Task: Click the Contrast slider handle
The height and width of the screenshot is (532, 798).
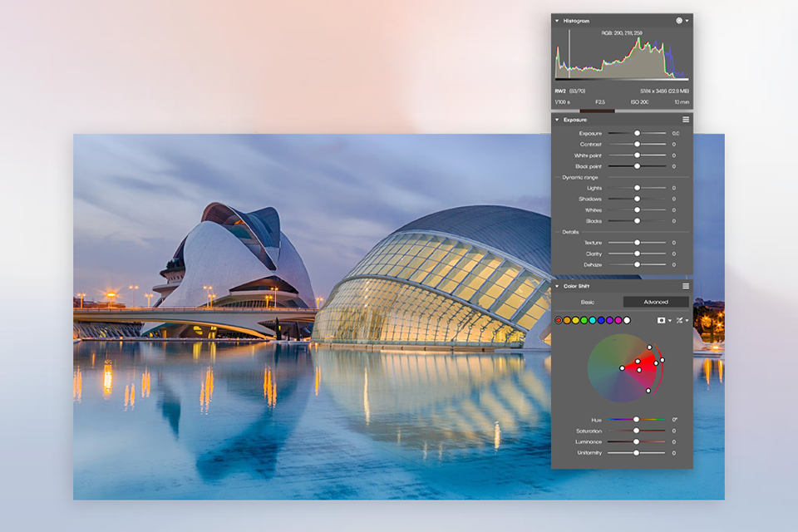Action: (x=638, y=144)
